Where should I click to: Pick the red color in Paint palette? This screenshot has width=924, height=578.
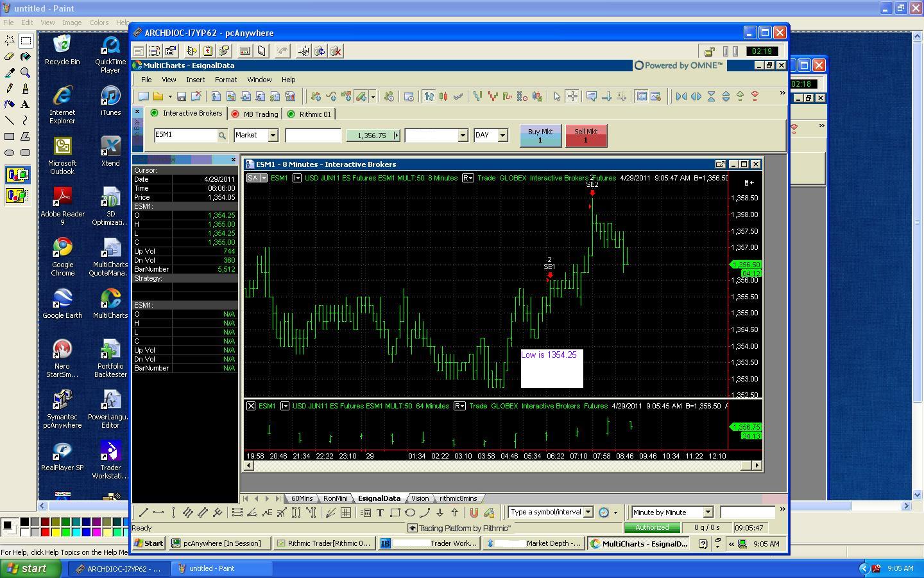point(45,532)
